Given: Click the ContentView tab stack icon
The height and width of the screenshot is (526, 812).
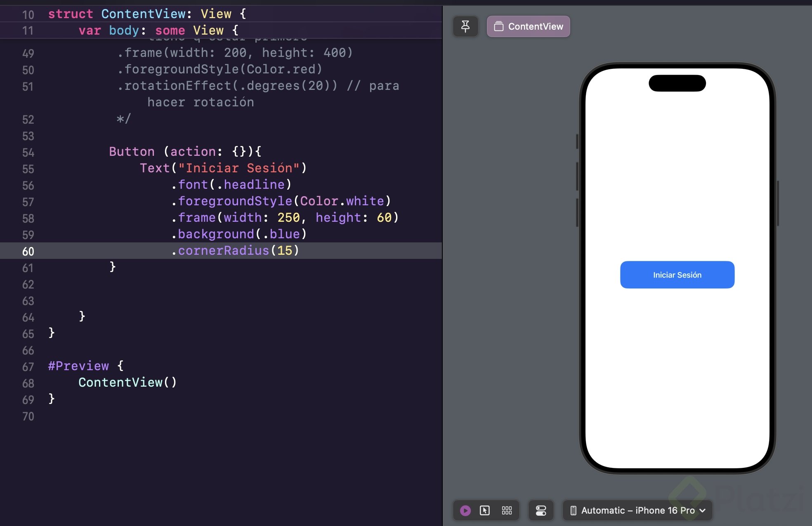Looking at the screenshot, I should 498,26.
